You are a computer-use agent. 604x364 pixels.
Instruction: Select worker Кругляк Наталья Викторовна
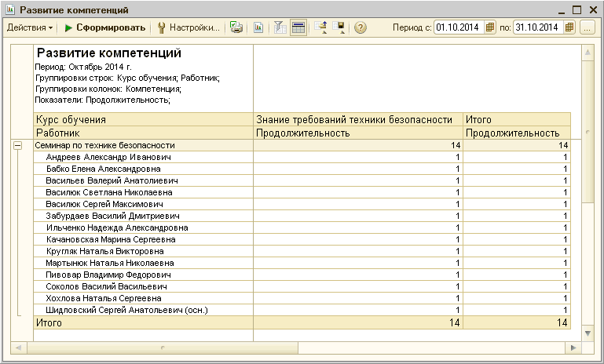[143, 251]
